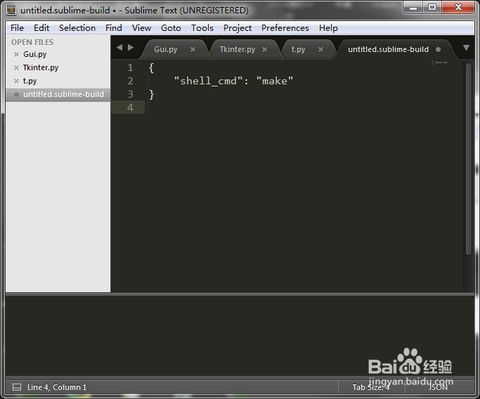This screenshot has height=399, width=480.
Task: Close the Tkinter.py tab
Action: tap(265, 49)
